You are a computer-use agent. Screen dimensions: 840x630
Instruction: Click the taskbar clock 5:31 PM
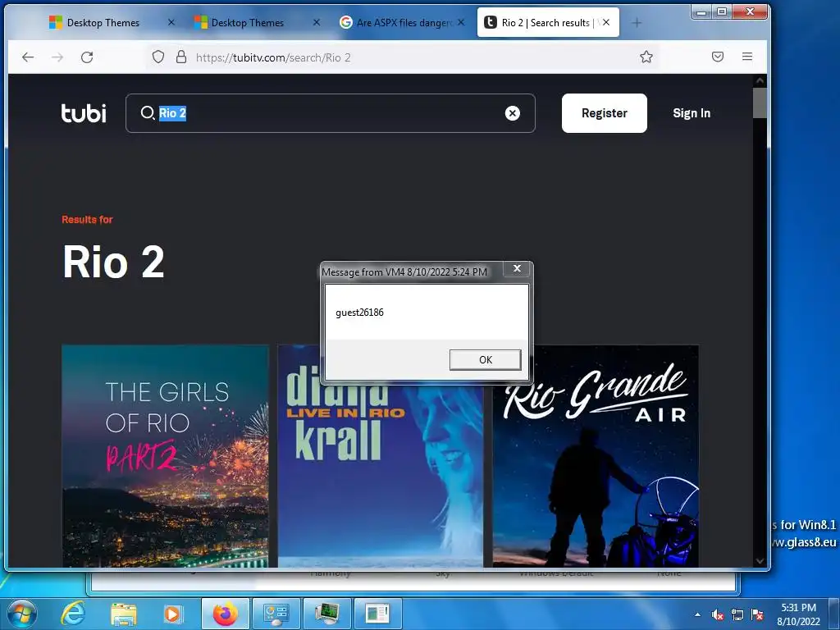click(x=798, y=608)
